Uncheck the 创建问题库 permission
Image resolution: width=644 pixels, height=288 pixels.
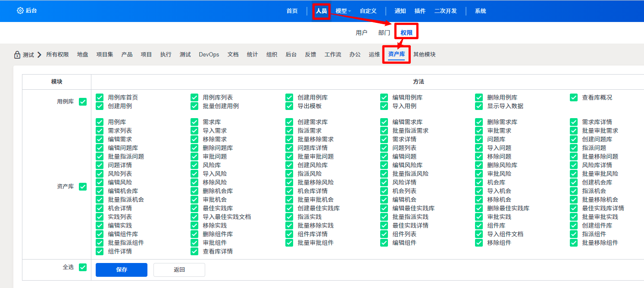point(574,139)
